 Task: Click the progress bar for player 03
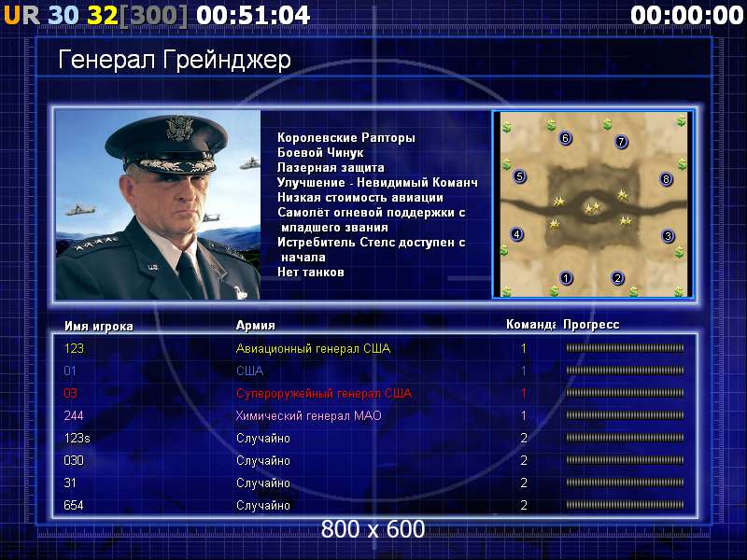pos(625,393)
